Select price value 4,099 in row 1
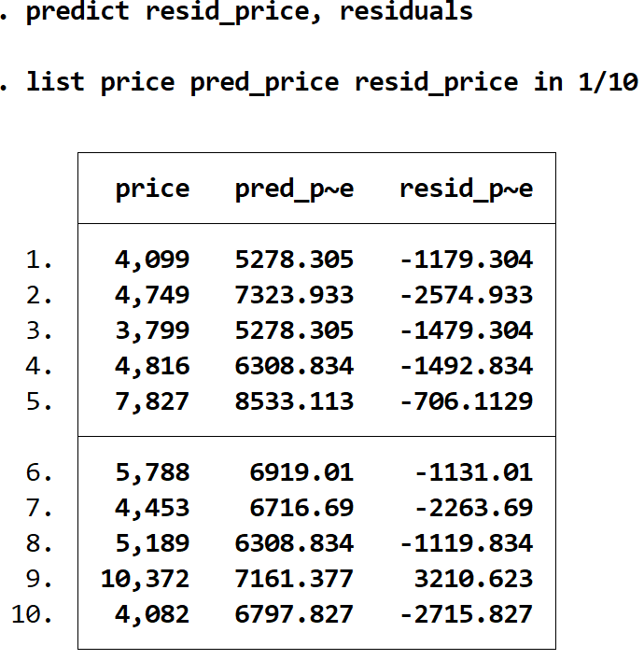 coord(152,260)
